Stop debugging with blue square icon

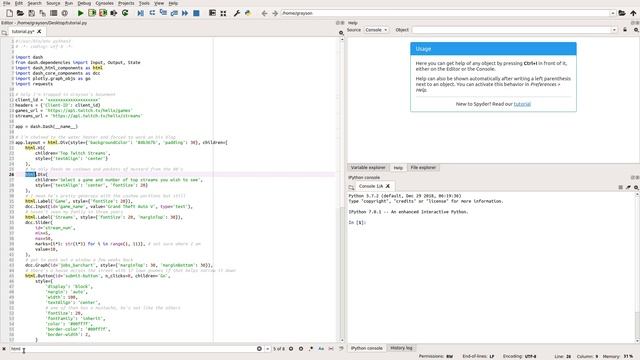click(x=196, y=13)
